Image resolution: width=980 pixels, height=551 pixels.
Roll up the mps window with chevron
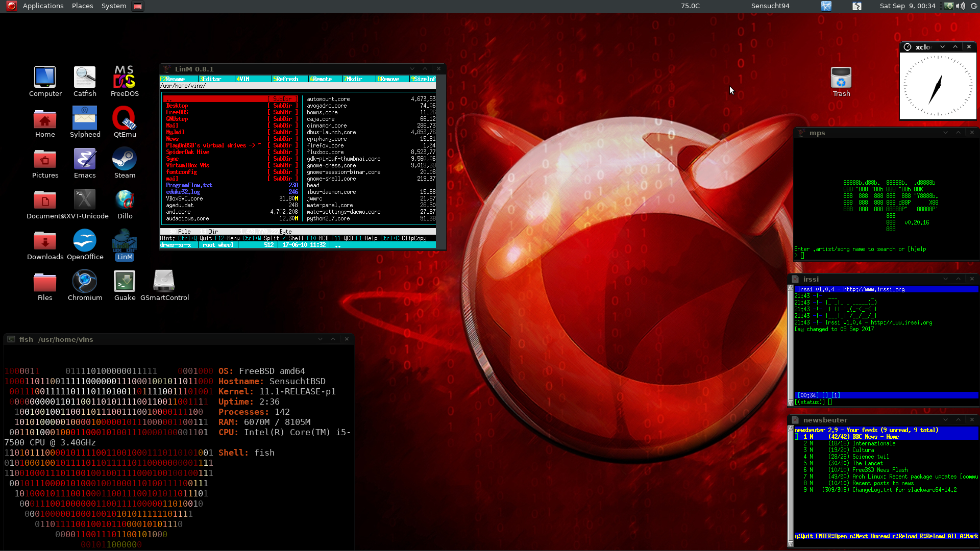coord(958,133)
